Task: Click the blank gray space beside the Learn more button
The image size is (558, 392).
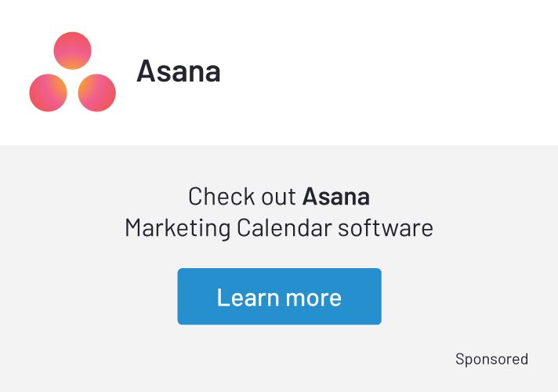Action: coord(470,296)
